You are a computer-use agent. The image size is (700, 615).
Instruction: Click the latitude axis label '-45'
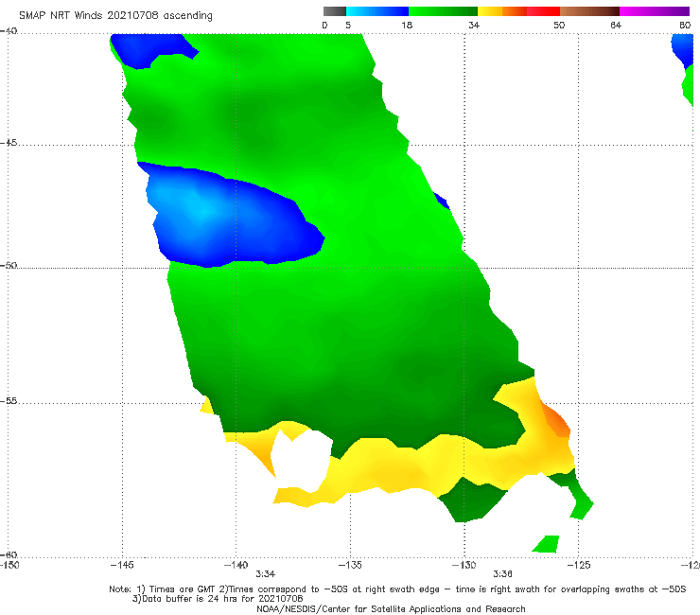(9, 143)
